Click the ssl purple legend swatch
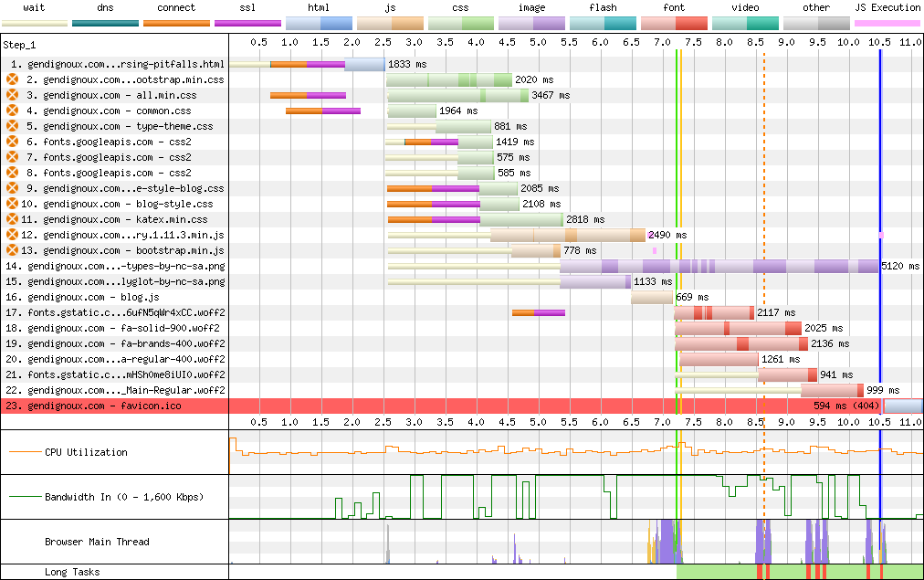This screenshot has height=580, width=924. (x=247, y=23)
